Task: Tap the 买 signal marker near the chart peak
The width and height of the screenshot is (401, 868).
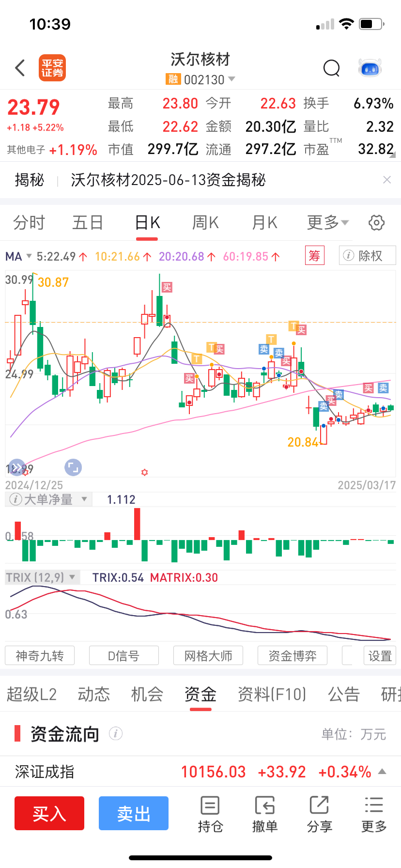Action: pyautogui.click(x=167, y=287)
